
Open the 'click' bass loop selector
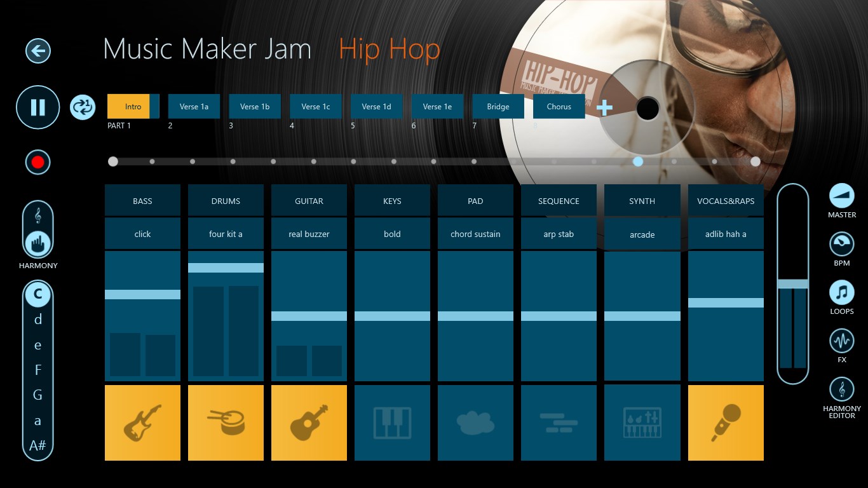point(142,233)
